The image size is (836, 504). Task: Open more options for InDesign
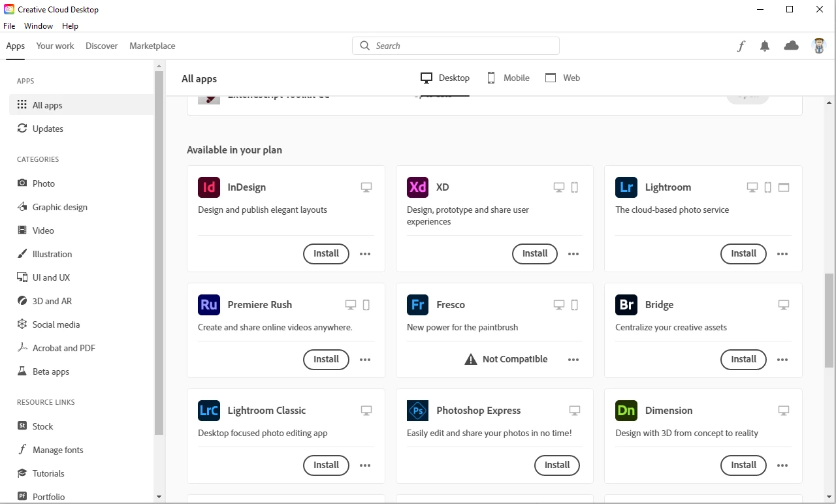365,254
